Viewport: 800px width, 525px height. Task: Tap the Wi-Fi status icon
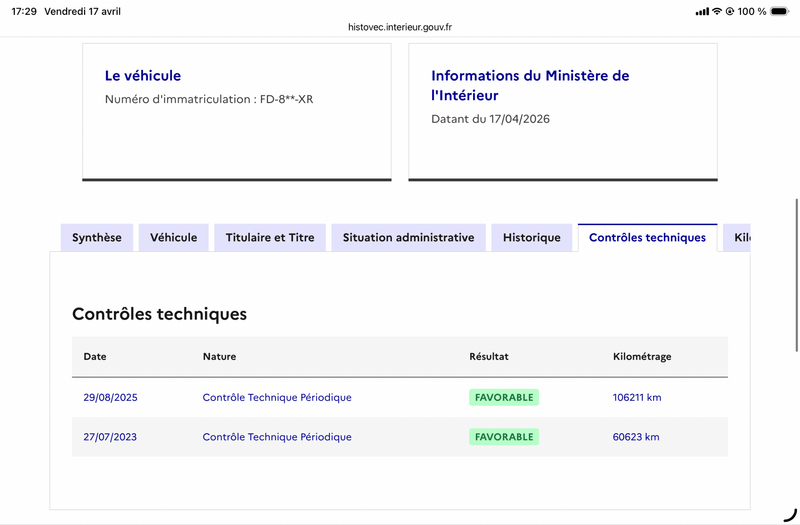coord(717,11)
